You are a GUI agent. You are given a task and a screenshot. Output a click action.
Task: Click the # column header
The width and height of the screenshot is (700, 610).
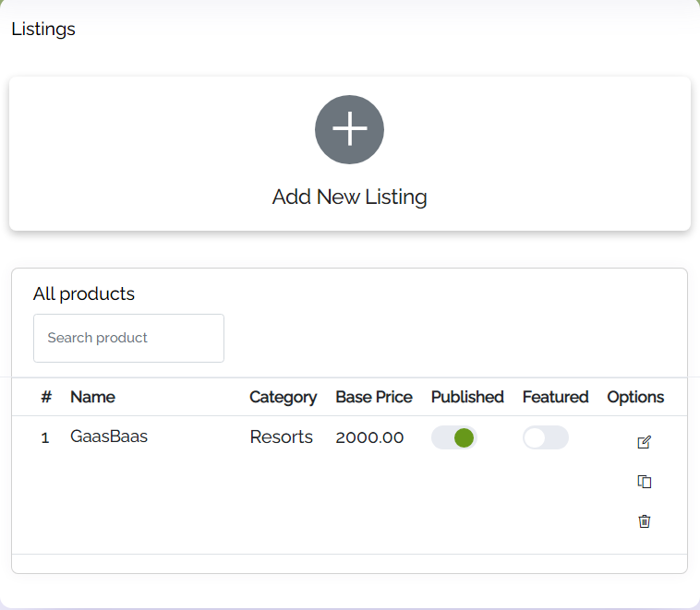(46, 397)
